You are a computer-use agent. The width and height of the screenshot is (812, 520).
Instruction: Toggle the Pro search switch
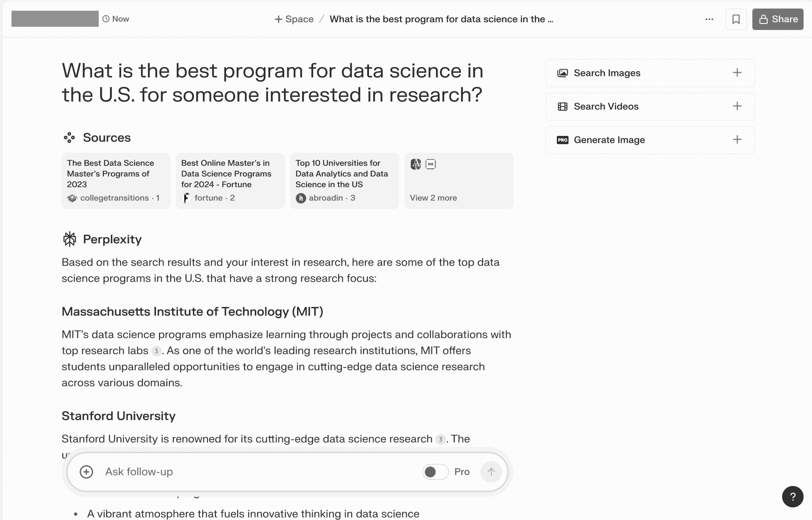click(x=435, y=472)
